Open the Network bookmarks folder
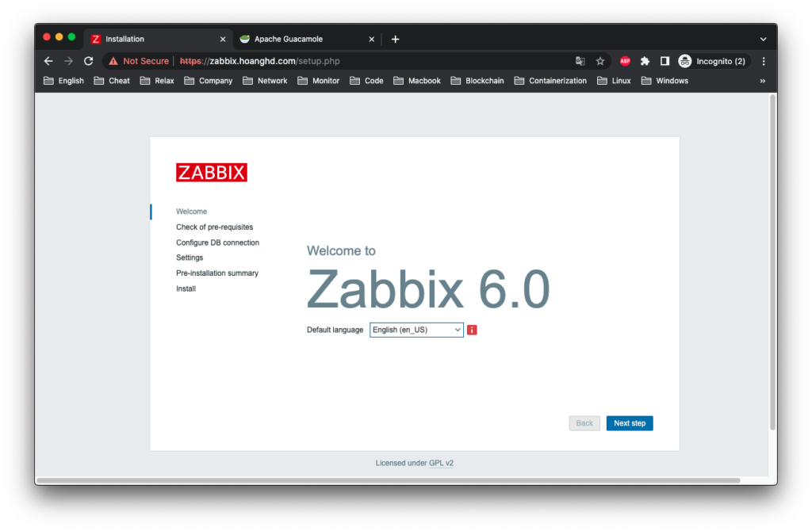 point(265,81)
